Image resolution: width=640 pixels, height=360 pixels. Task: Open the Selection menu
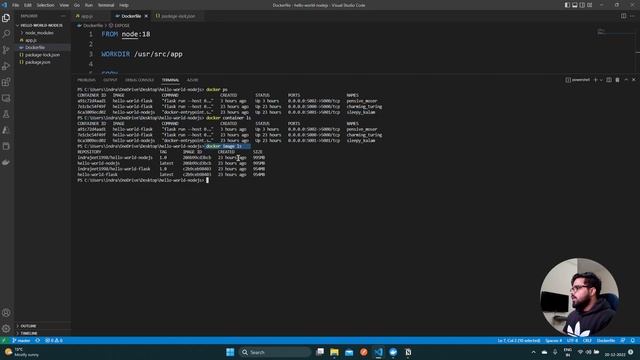45,5
